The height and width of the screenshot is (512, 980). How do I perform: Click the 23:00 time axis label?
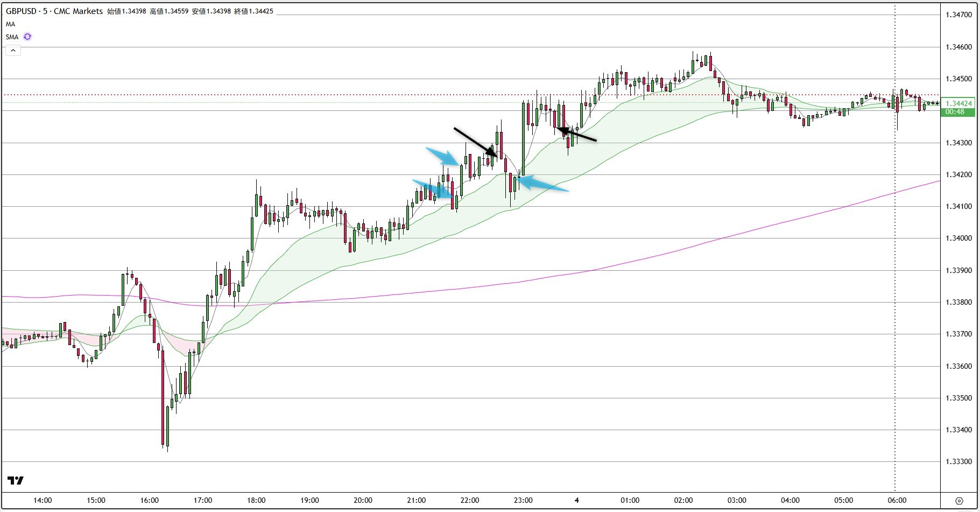point(523,500)
